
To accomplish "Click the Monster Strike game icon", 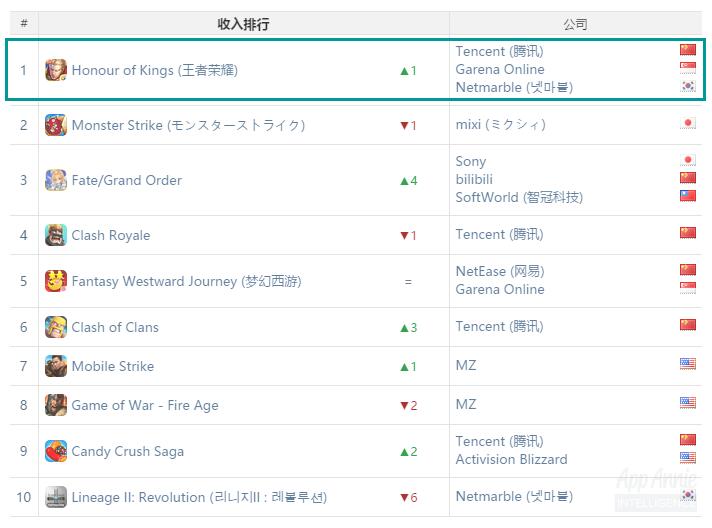I will (x=56, y=125).
